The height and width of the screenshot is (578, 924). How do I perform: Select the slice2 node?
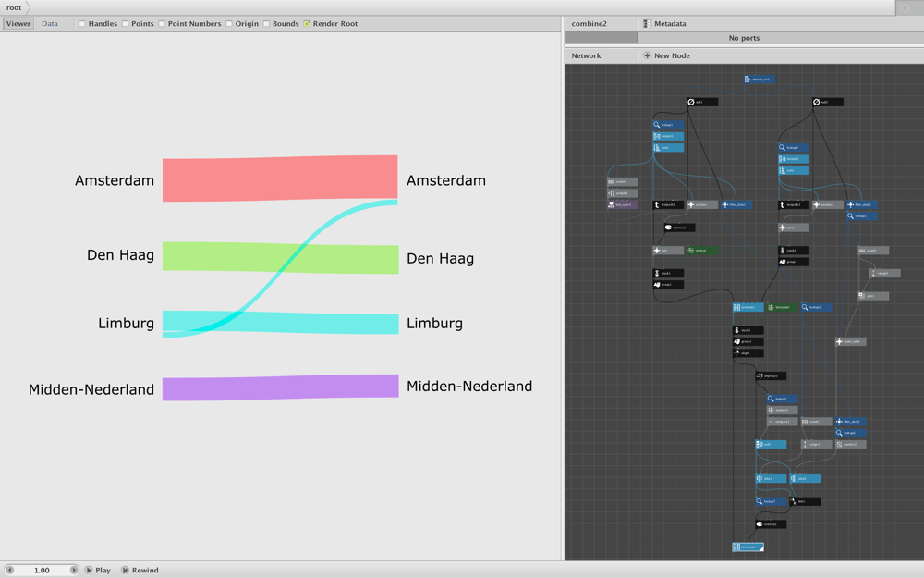click(x=805, y=478)
